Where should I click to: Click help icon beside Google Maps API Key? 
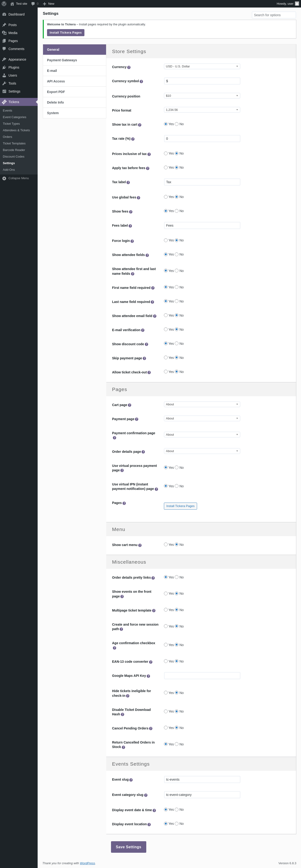[148, 676]
